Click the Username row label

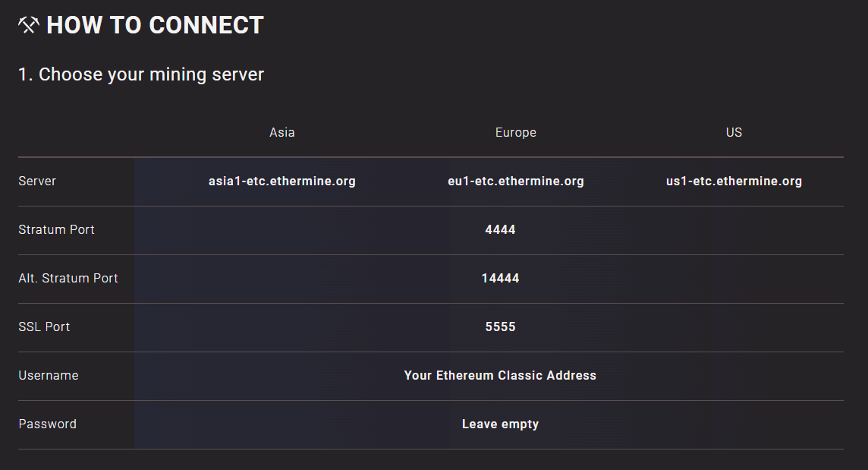[x=49, y=375]
